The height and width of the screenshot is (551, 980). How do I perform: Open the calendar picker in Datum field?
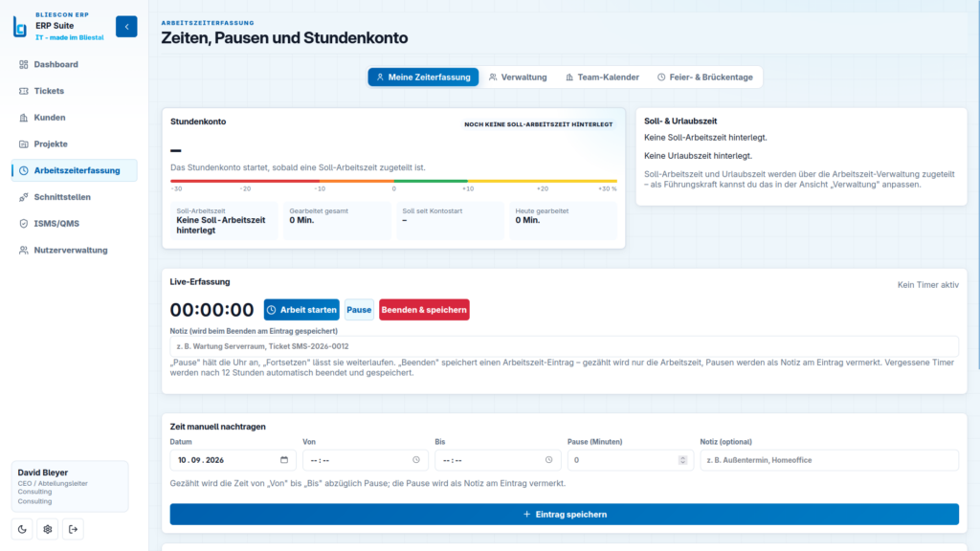pyautogui.click(x=284, y=460)
